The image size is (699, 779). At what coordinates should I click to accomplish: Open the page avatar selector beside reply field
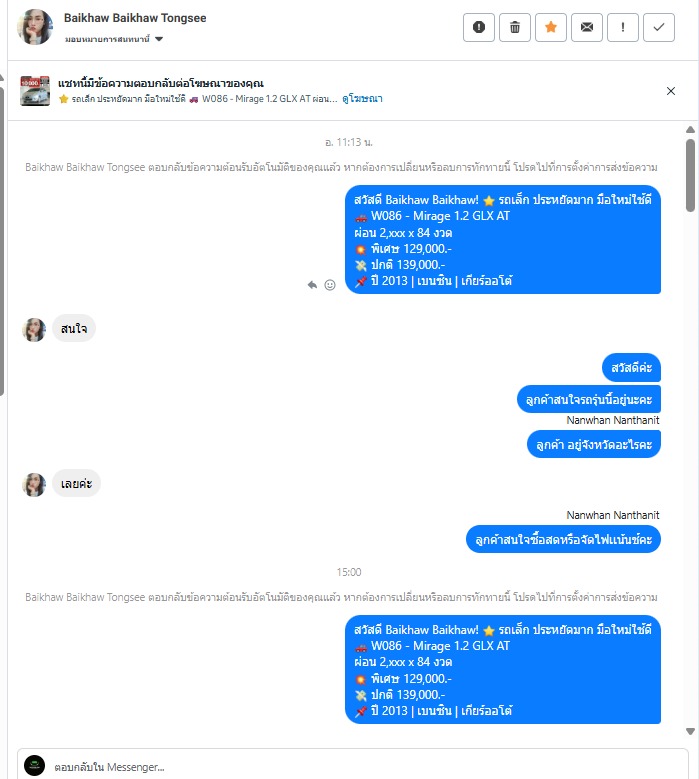click(34, 766)
